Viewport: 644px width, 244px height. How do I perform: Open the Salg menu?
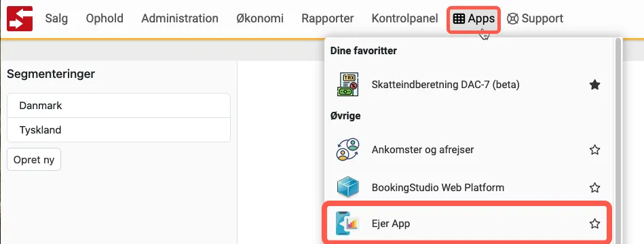56,18
